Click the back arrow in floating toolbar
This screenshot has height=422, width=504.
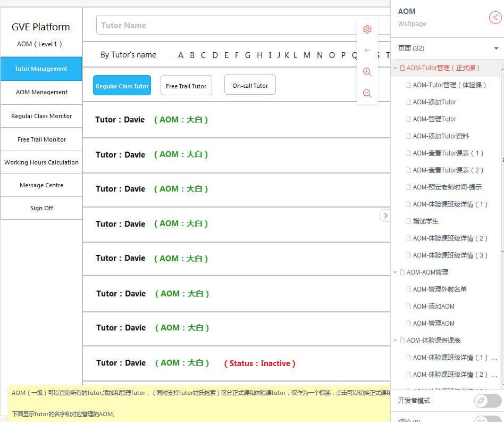pos(367,51)
